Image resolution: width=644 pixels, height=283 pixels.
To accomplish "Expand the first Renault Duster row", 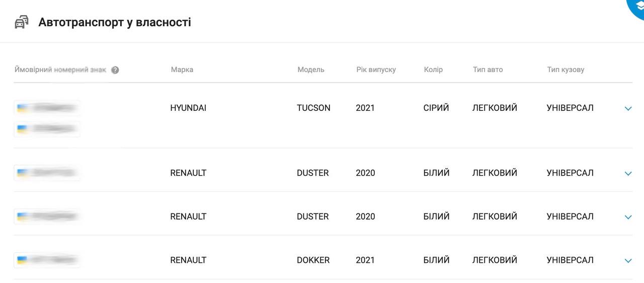I will point(628,173).
